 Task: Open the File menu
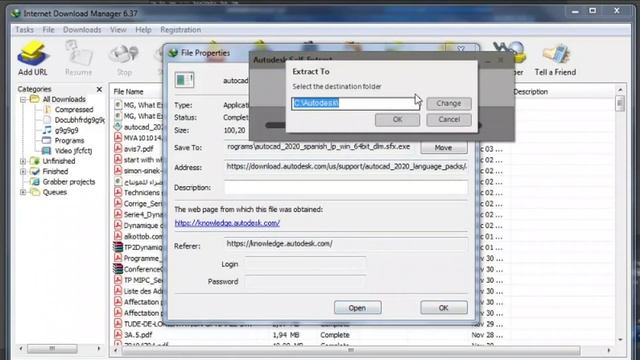[x=48, y=29]
